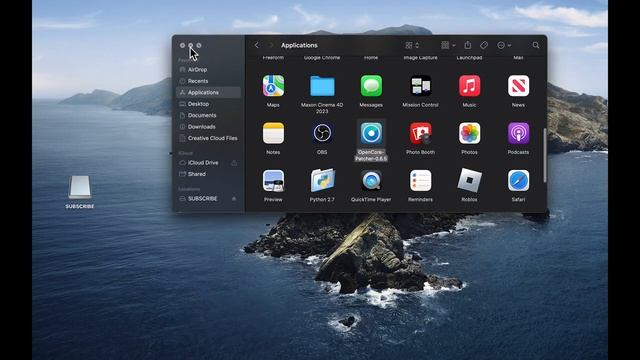The height and width of the screenshot is (360, 640).
Task: Select Desktop in the sidebar
Action: click(x=208, y=104)
